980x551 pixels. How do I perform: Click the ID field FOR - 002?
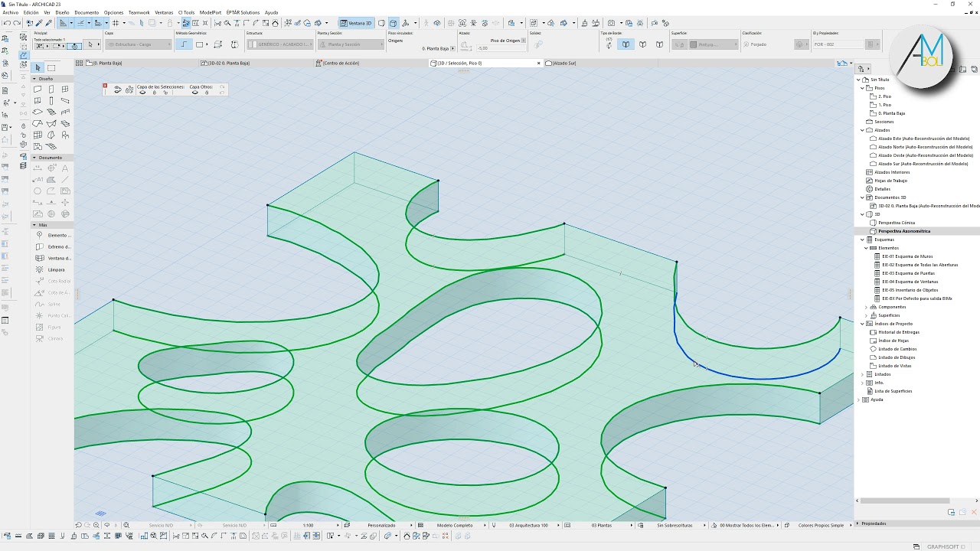838,44
